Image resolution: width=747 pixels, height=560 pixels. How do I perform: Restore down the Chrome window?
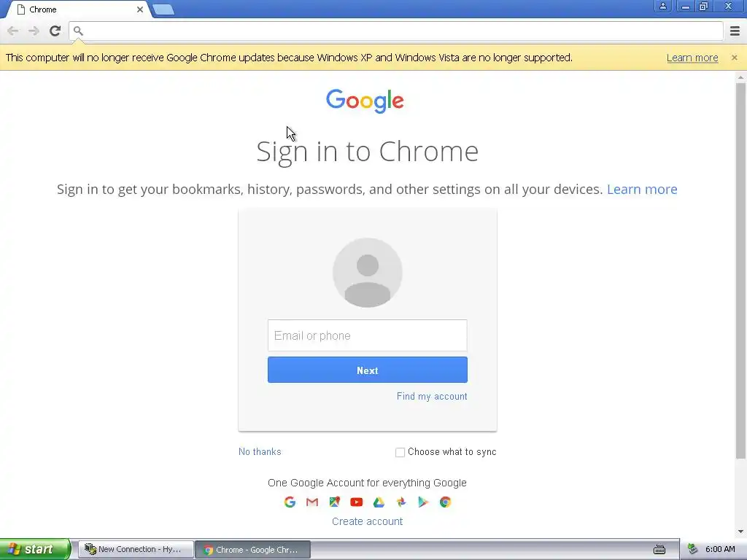[x=703, y=6]
